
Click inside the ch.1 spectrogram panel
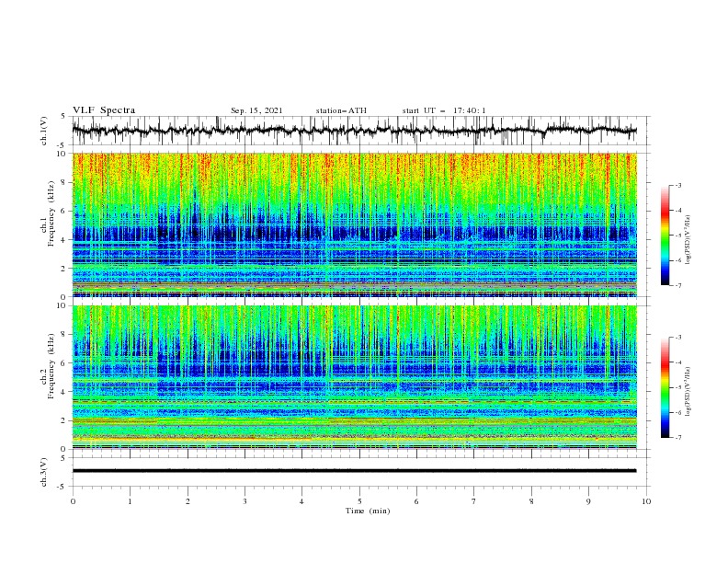(355, 224)
